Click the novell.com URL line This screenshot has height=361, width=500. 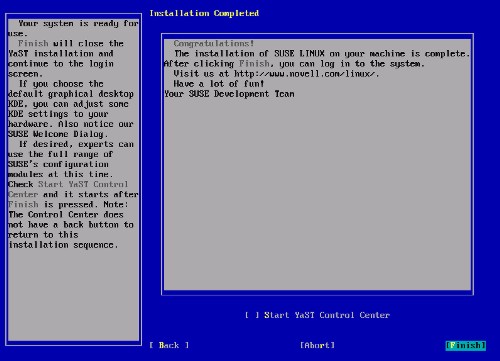pyautogui.click(x=276, y=74)
